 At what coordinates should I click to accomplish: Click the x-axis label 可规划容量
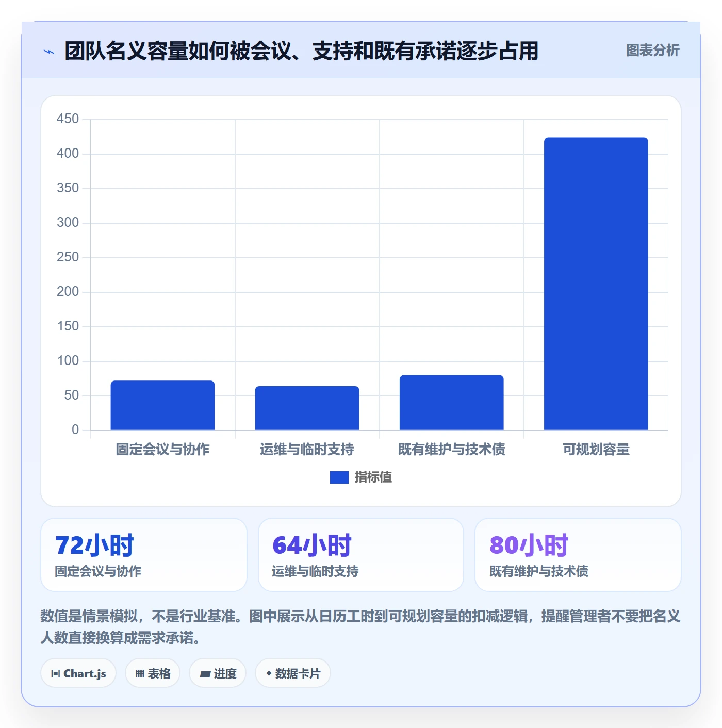coord(596,450)
